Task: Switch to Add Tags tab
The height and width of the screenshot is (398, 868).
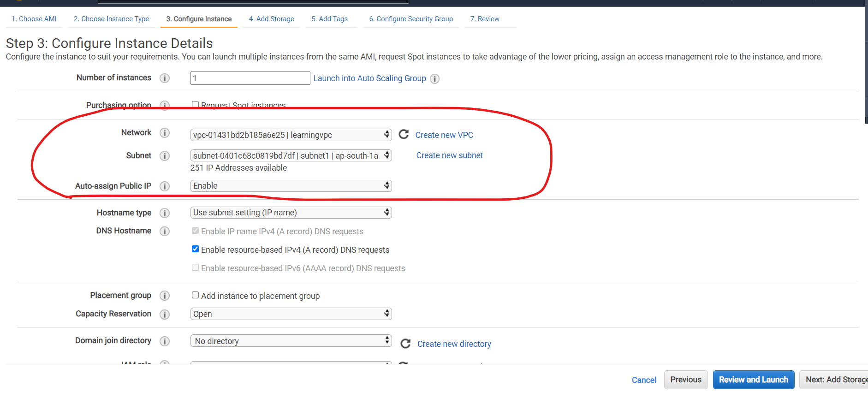Action: pos(330,19)
